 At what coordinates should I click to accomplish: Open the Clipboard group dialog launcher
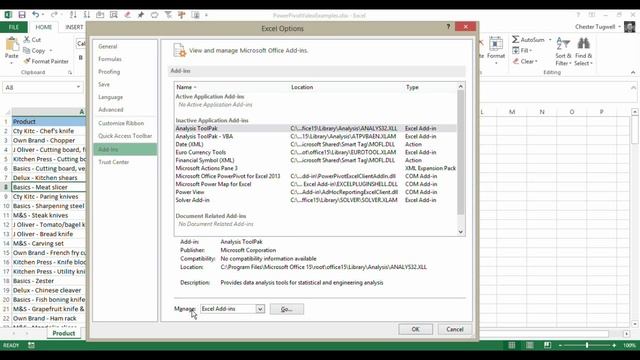pos(70,73)
